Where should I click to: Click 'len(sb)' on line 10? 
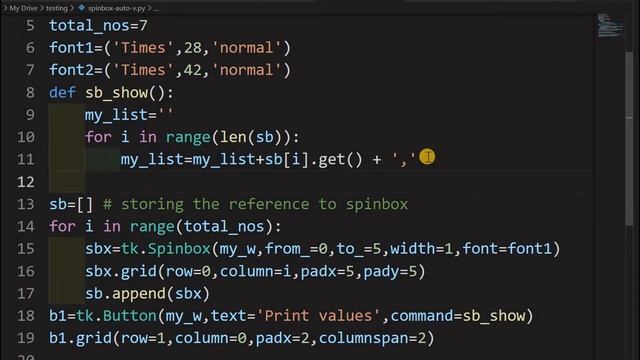tap(251, 137)
